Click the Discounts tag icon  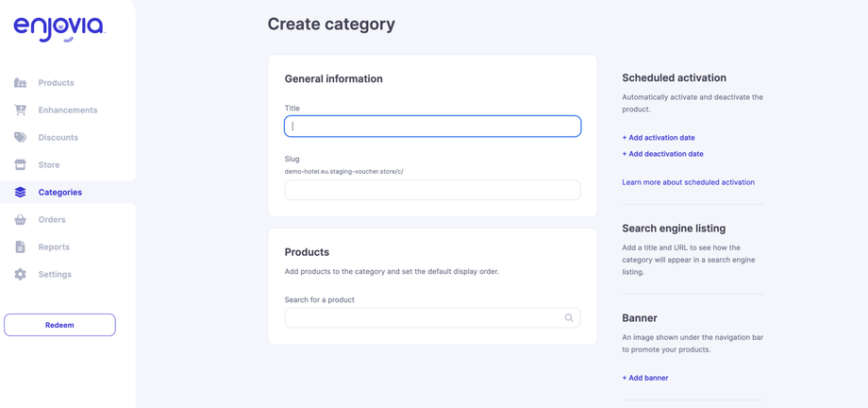click(20, 138)
